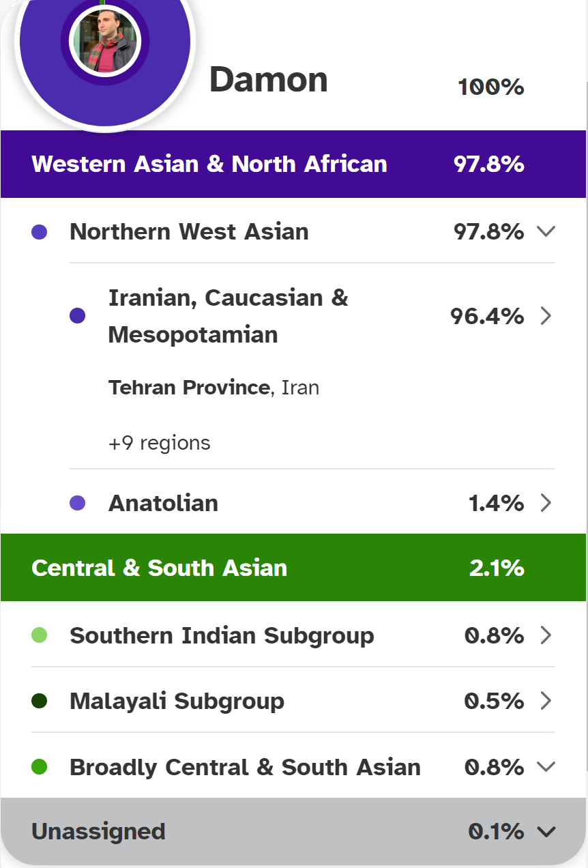Show the +9 regions list
Image resolution: width=588 pixels, height=868 pixels.
click(159, 443)
